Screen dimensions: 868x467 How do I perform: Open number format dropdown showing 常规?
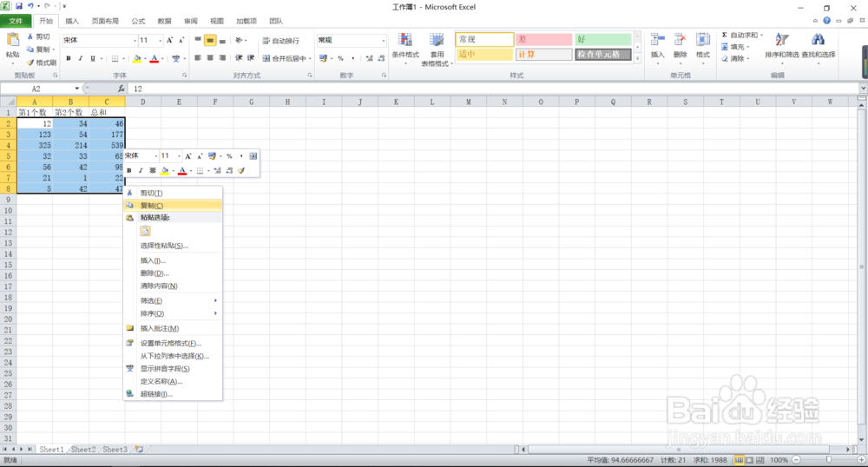click(x=383, y=41)
